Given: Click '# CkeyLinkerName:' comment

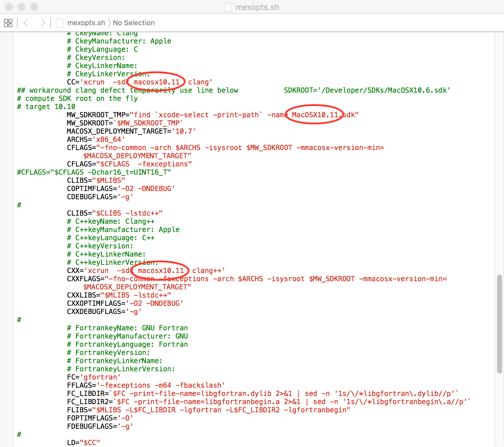Looking at the screenshot, I should click(102, 66).
